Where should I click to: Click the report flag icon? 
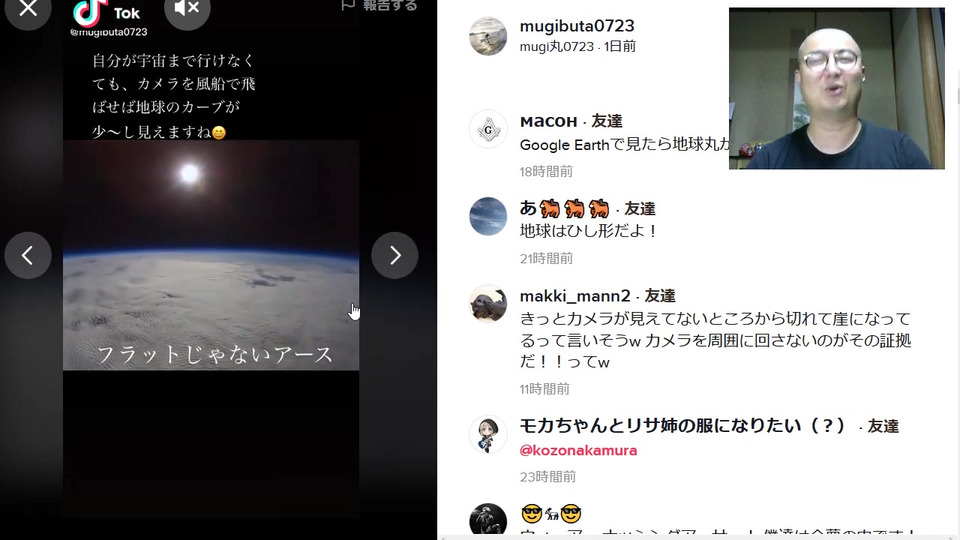pos(348,6)
